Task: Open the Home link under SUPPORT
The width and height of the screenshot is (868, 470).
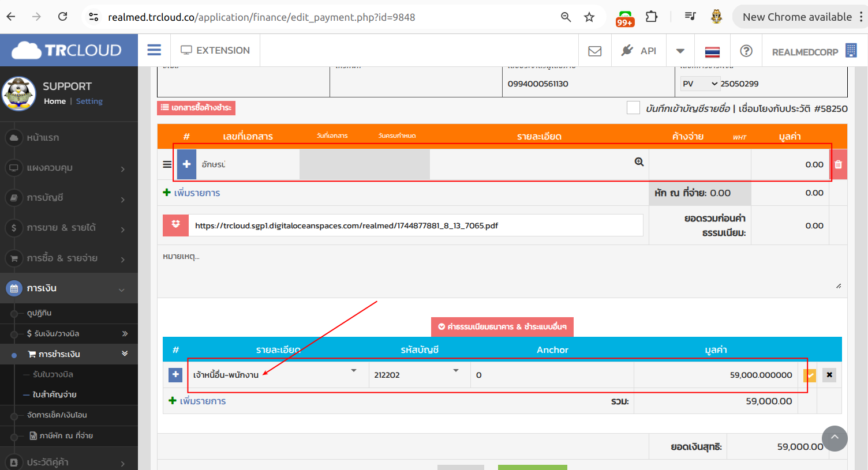Action: click(x=55, y=101)
